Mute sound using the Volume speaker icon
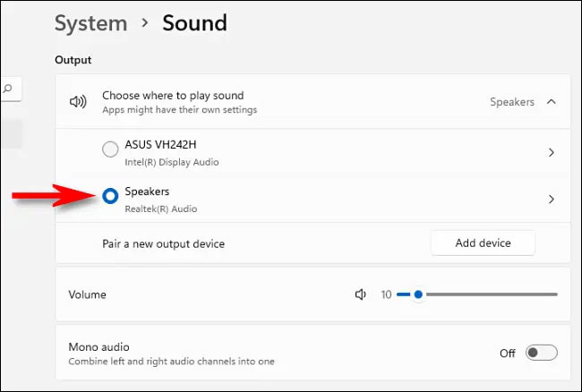 (361, 294)
